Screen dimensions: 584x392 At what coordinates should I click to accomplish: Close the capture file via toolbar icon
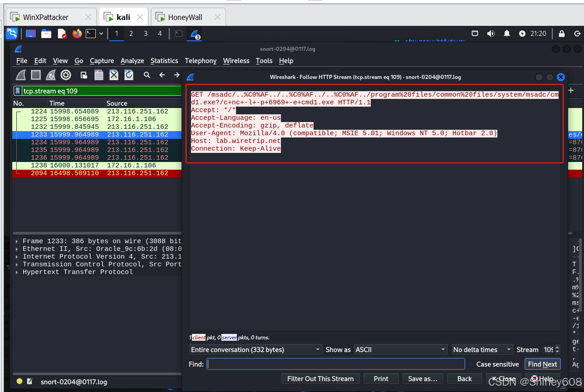click(x=114, y=75)
